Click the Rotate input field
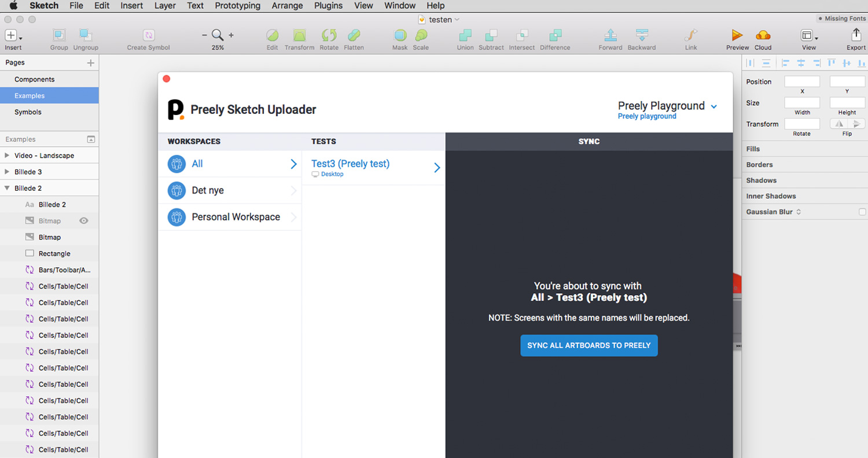Image resolution: width=868 pixels, height=458 pixels. 802,124
